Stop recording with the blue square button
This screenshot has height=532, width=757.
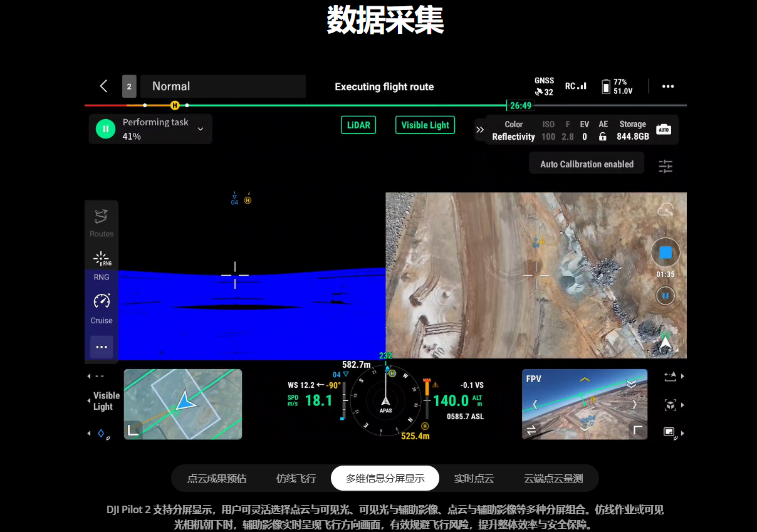point(666,253)
